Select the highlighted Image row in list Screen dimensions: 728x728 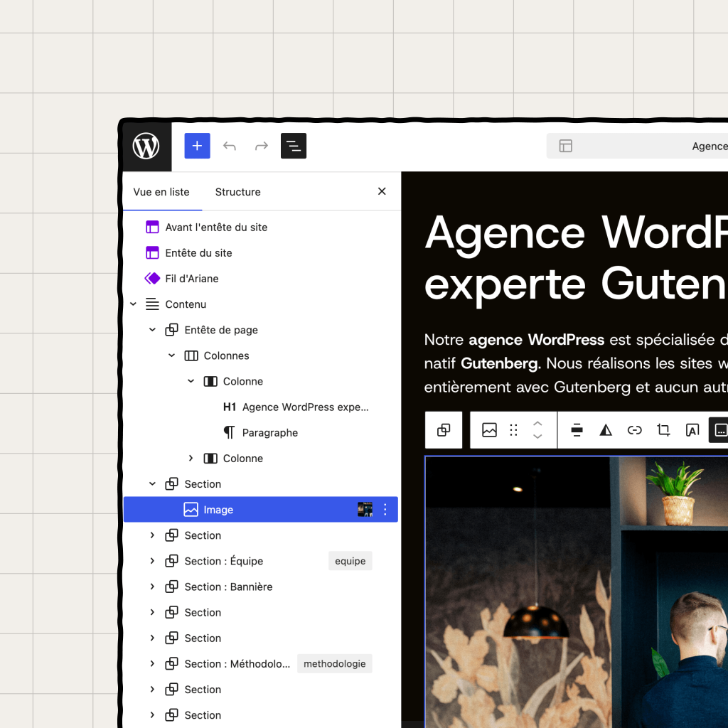click(260, 509)
